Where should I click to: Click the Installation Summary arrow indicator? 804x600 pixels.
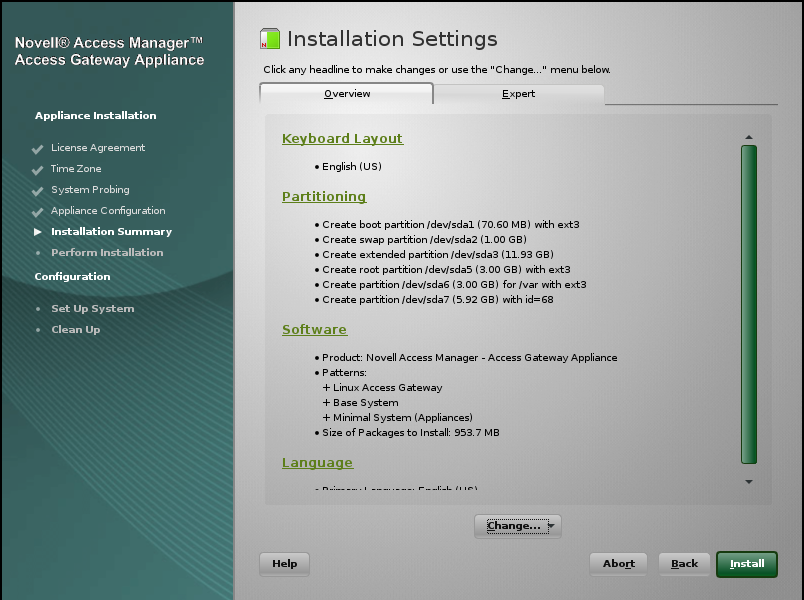(x=37, y=232)
